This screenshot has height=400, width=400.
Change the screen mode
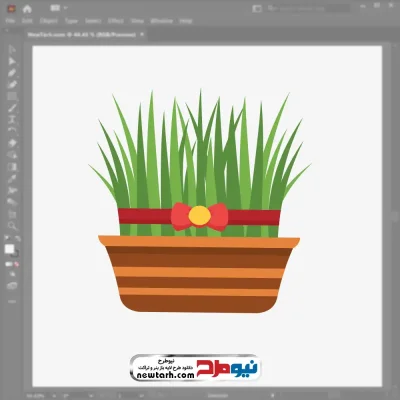[x=12, y=286]
